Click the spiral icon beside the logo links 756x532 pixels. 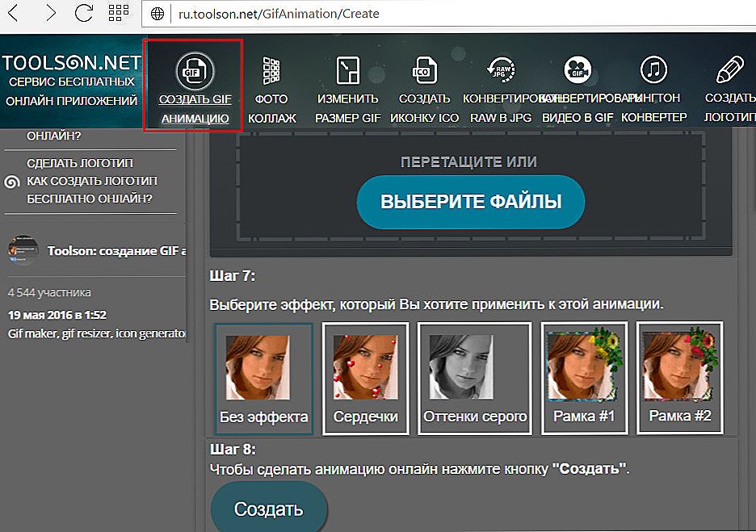click(11, 182)
